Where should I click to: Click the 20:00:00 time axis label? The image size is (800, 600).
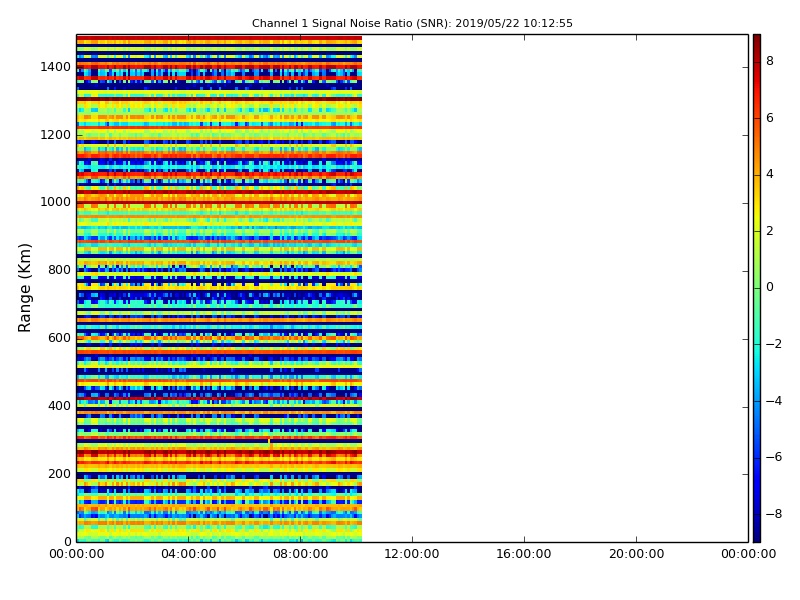click(x=636, y=554)
